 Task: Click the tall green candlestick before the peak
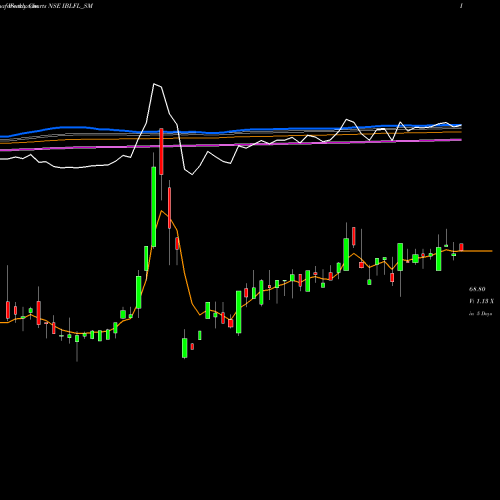154,207
